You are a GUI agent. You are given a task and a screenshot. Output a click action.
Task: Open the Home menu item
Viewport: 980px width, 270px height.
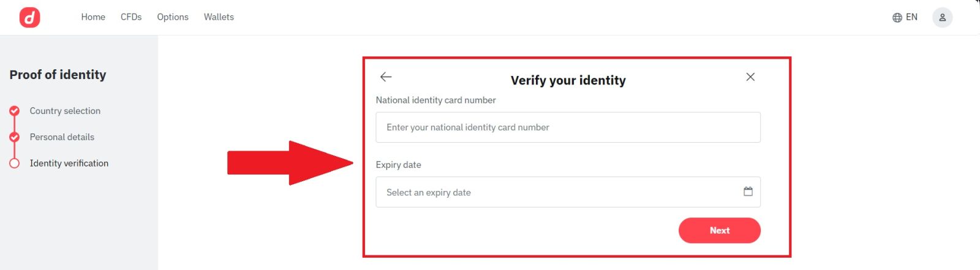[x=93, y=17]
